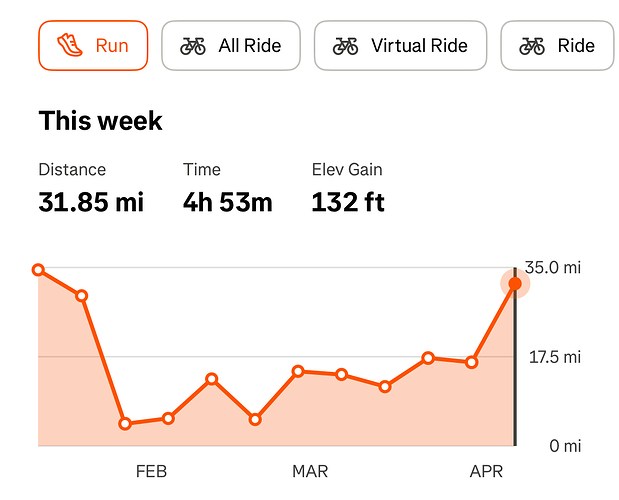The width and height of the screenshot is (619, 500).
Task: Switch to the All Ride tab
Action: tap(231, 45)
